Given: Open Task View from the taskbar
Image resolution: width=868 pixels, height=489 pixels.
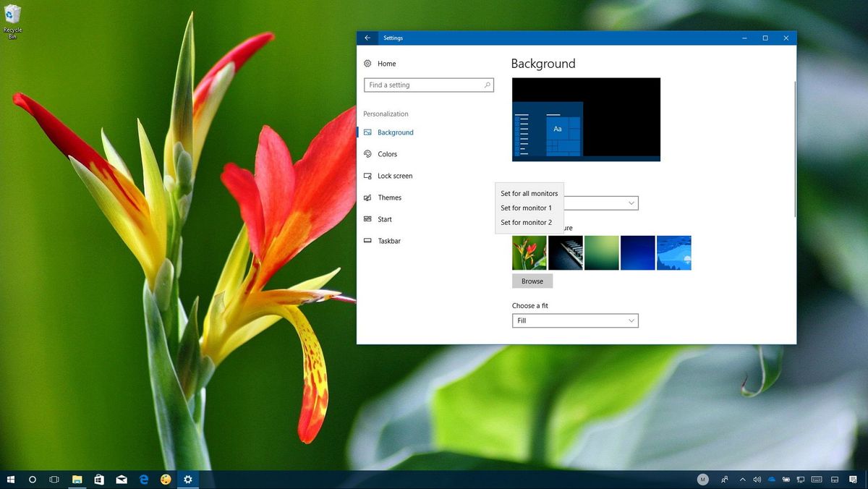Looking at the screenshot, I should click(54, 479).
